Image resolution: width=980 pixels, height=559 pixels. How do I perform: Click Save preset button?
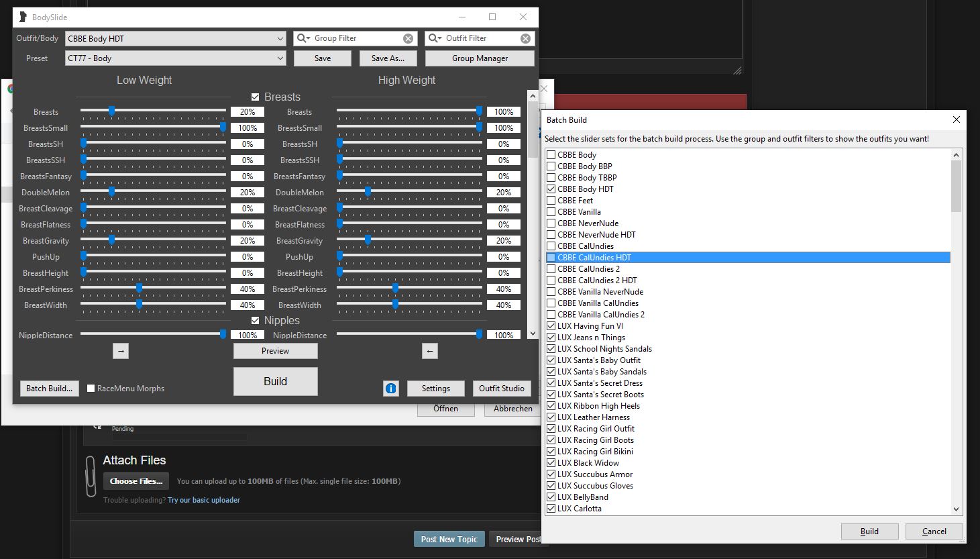[x=323, y=58]
